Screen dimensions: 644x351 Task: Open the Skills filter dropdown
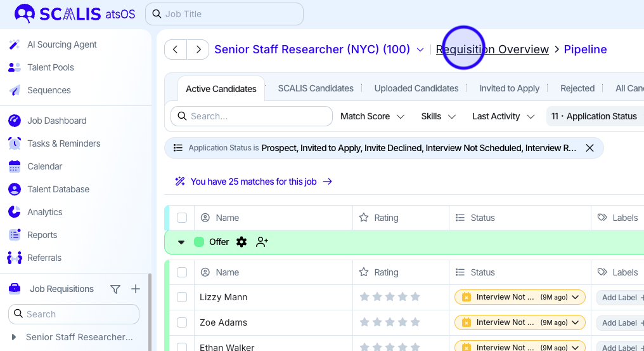(439, 116)
